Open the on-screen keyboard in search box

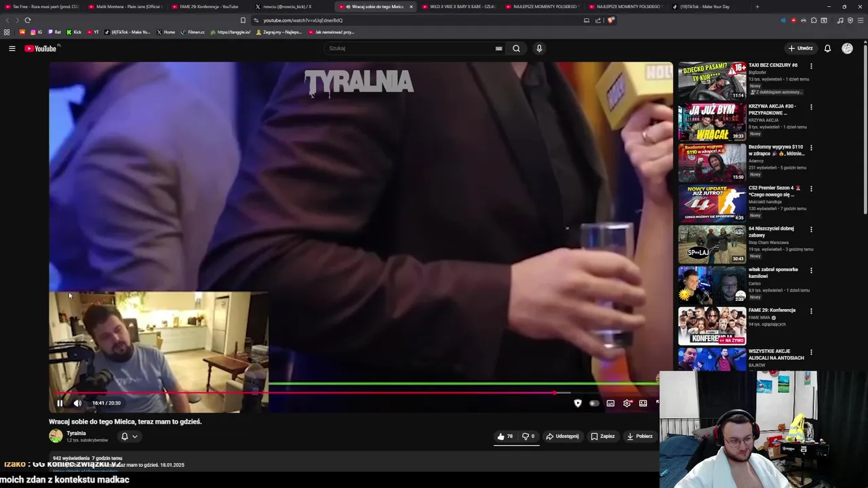(498, 48)
